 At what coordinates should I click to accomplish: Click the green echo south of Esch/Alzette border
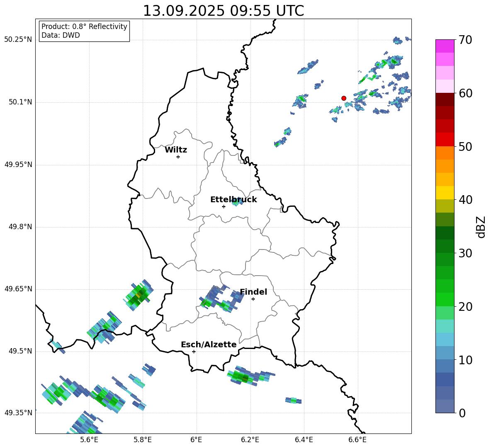[251, 375]
